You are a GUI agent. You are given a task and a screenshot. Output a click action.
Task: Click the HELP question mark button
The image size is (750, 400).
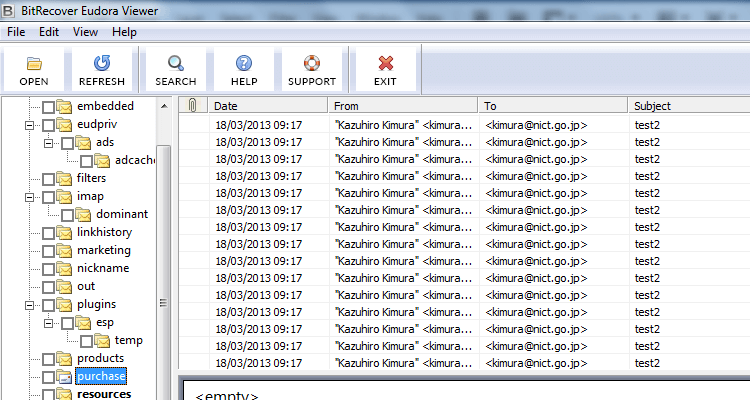click(x=244, y=69)
